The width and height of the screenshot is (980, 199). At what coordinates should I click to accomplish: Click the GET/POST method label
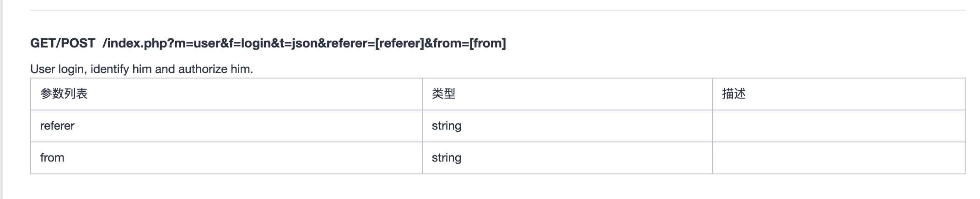[x=63, y=43]
